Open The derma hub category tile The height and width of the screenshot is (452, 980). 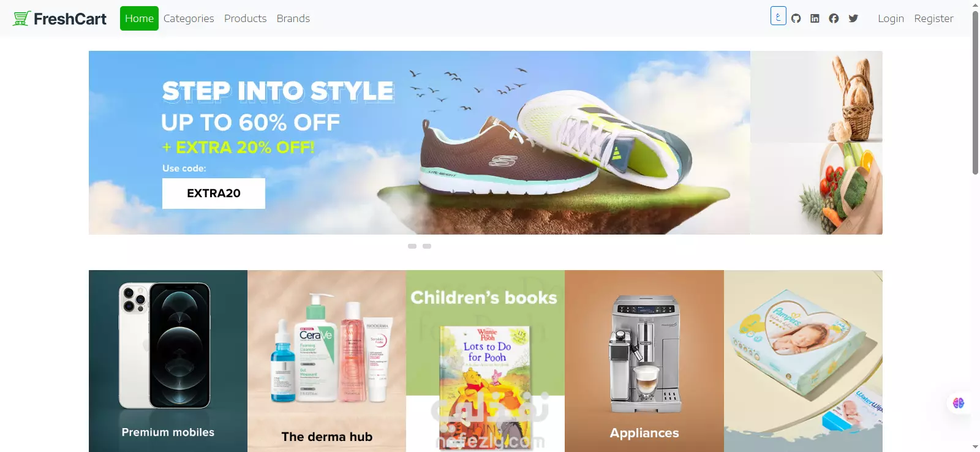[x=326, y=361]
